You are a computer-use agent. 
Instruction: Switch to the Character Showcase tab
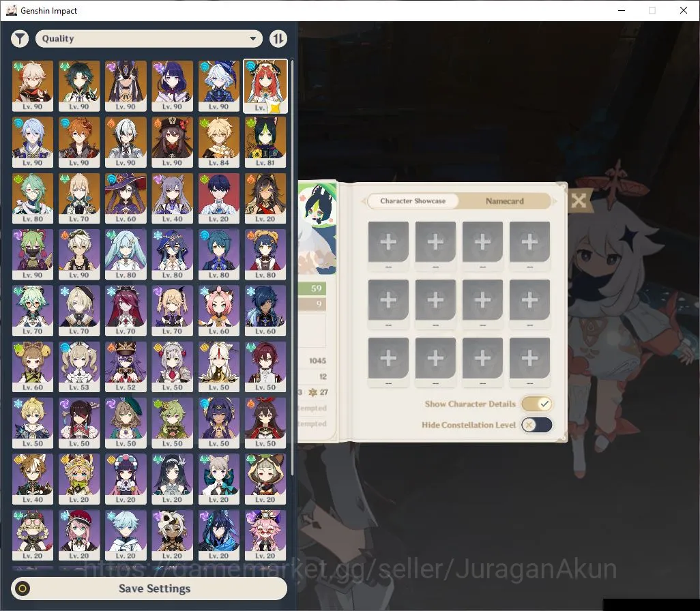coord(413,201)
